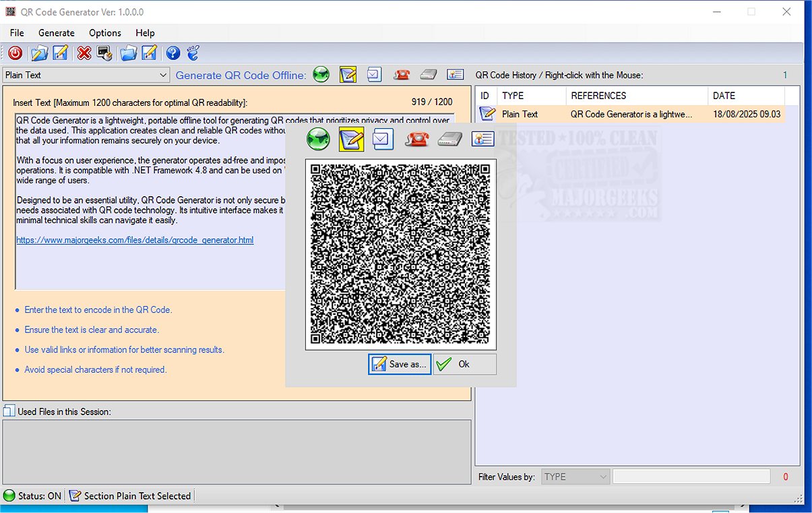Click 'Use valid links or information' tip

pyautogui.click(x=124, y=350)
